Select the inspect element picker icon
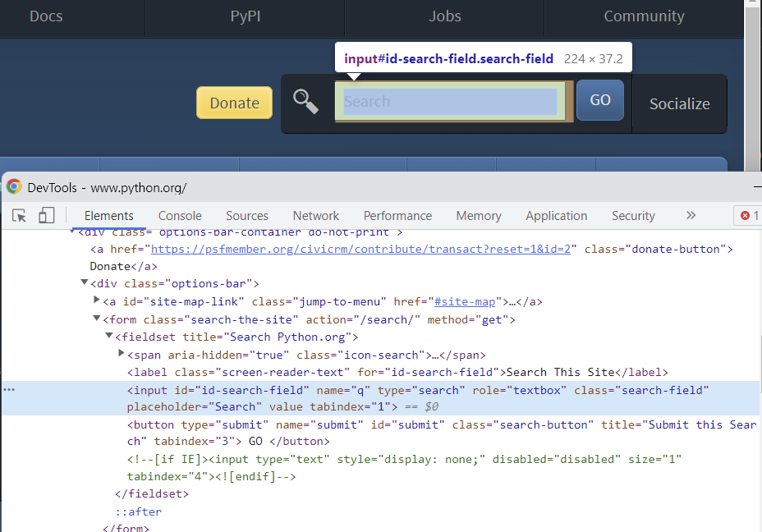Image resolution: width=762 pixels, height=532 pixels. click(x=19, y=215)
